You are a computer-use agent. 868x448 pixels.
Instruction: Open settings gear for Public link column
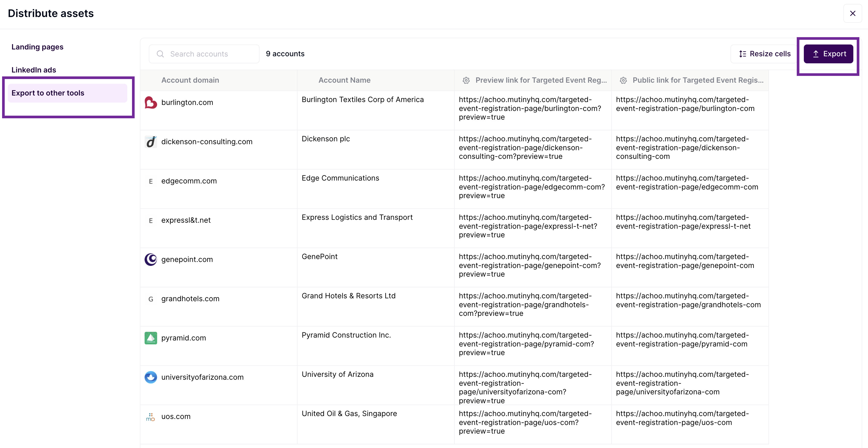pyautogui.click(x=623, y=80)
